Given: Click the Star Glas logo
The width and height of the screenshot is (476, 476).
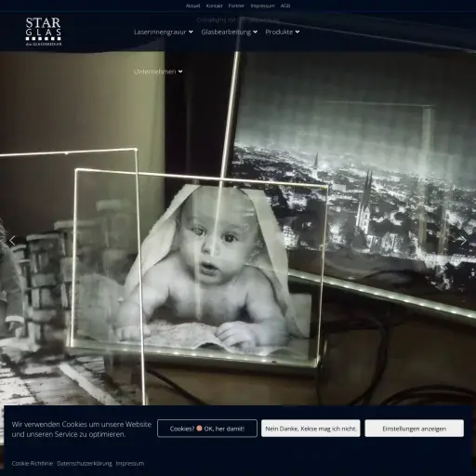Looking at the screenshot, I should [44, 32].
